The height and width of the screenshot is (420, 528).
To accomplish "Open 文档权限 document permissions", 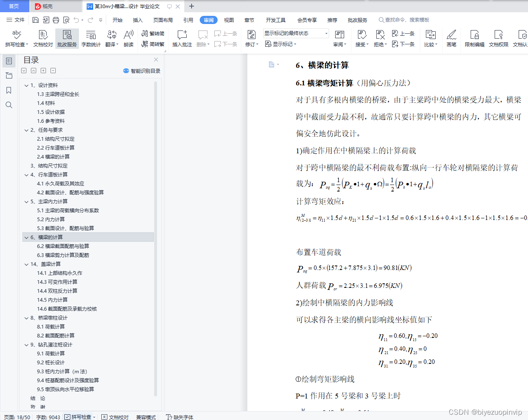I will point(498,39).
